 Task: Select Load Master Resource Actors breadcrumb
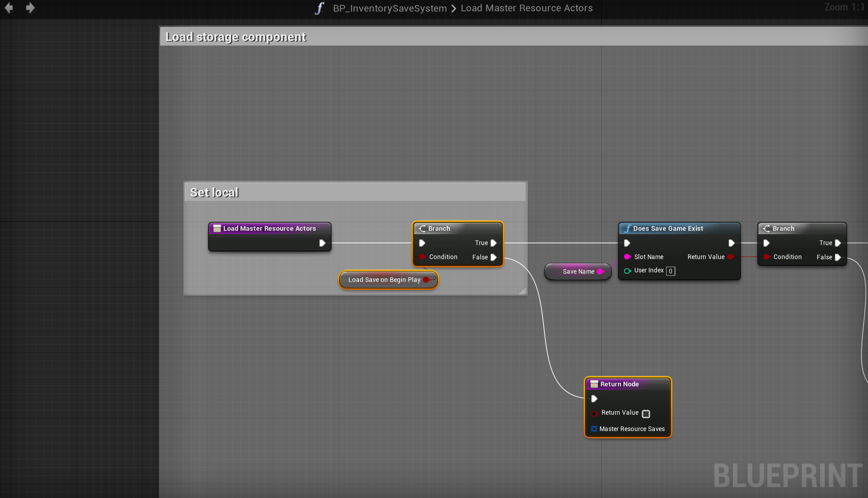(x=526, y=8)
